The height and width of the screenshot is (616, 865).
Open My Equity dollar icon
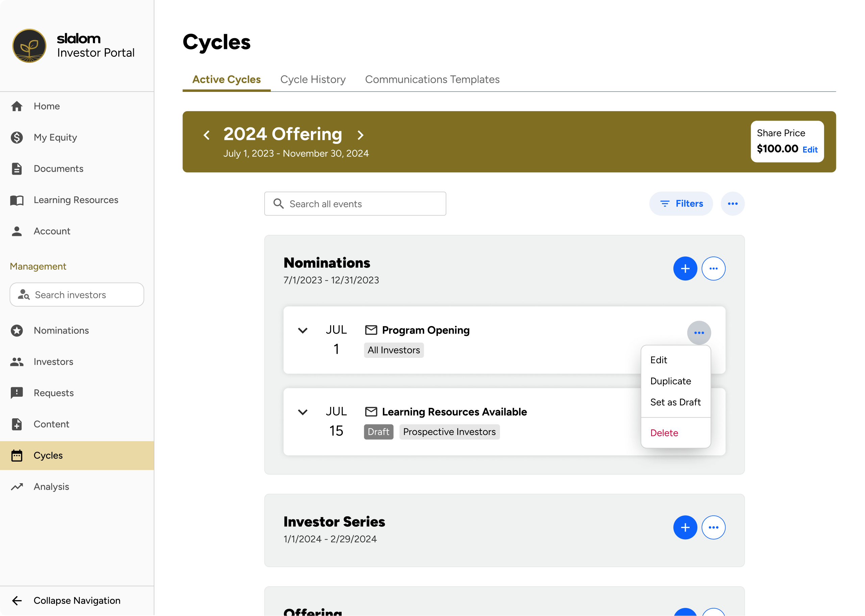pyautogui.click(x=17, y=137)
